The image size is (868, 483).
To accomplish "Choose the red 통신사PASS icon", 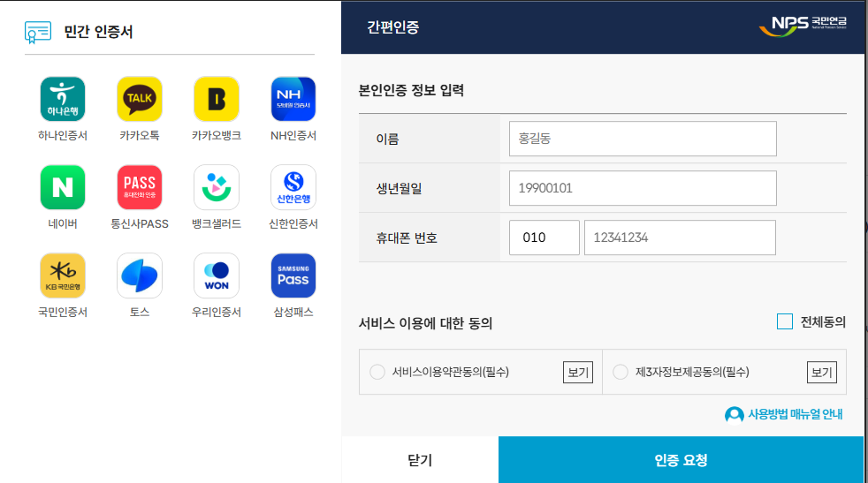I will (x=140, y=187).
